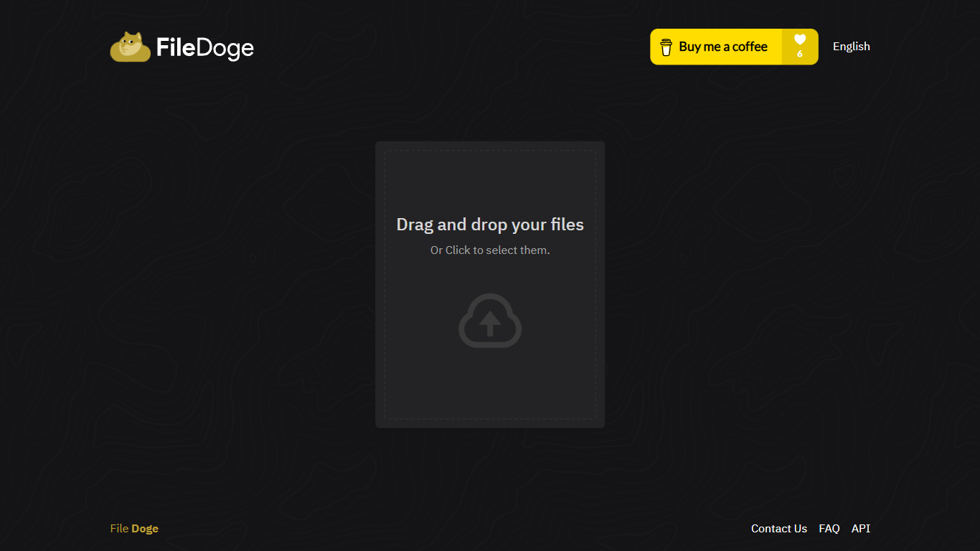Viewport: 980px width, 551px height.
Task: Click empty dropzone area above the heading
Action: click(490, 183)
